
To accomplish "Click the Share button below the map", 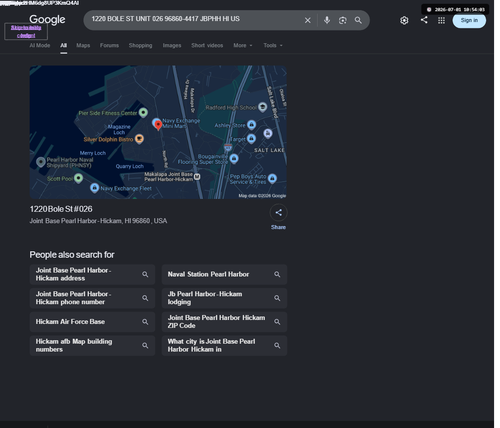I will point(278,217).
